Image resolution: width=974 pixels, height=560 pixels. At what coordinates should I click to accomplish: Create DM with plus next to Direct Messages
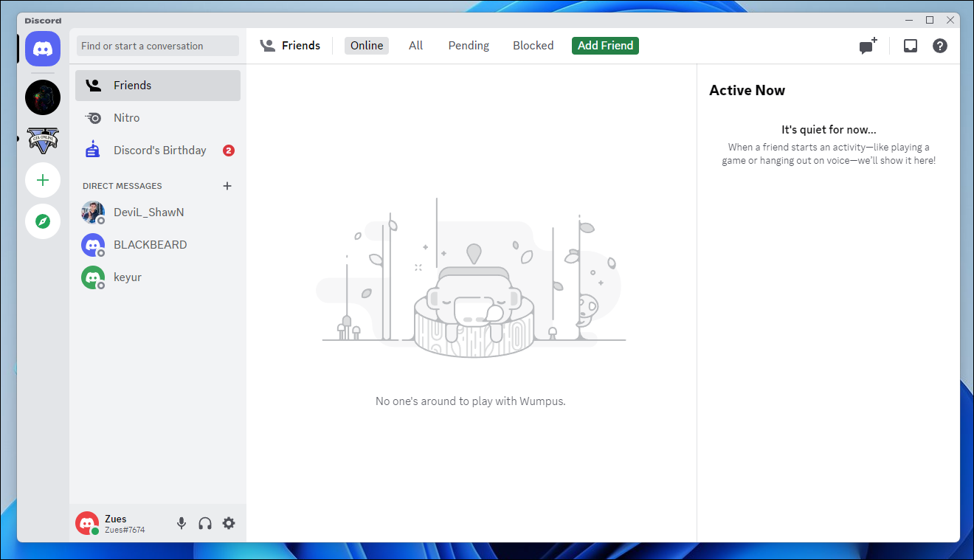[x=227, y=186]
